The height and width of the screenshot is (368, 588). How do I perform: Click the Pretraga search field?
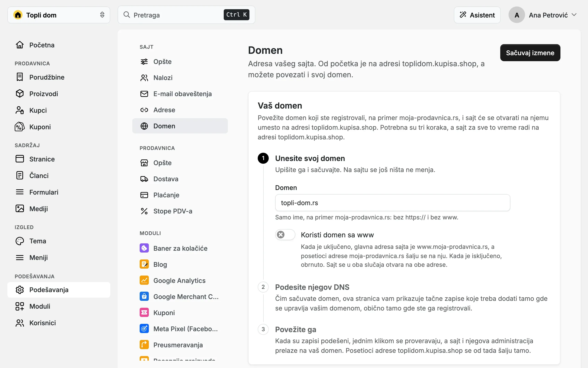(186, 15)
